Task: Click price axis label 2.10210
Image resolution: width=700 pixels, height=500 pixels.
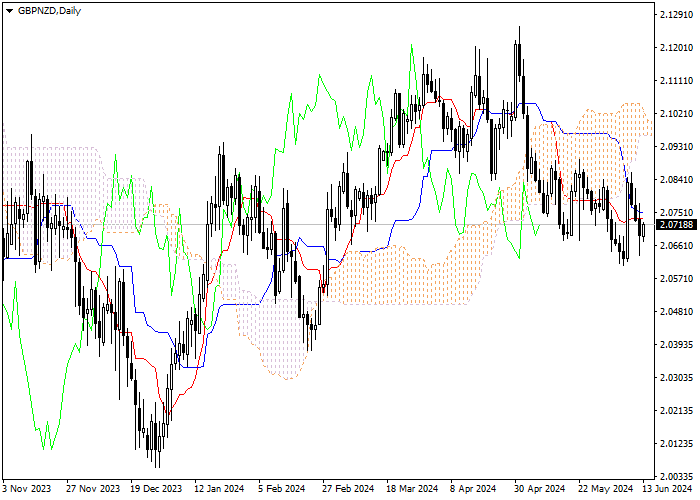Action: tap(676, 114)
